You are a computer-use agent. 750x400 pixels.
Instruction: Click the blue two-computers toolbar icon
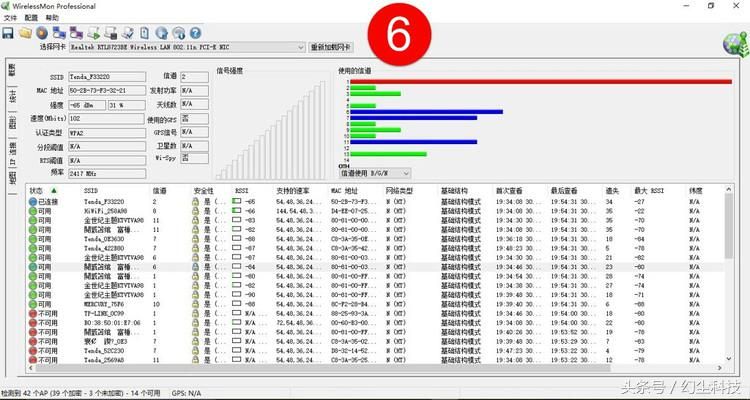(x=59, y=33)
